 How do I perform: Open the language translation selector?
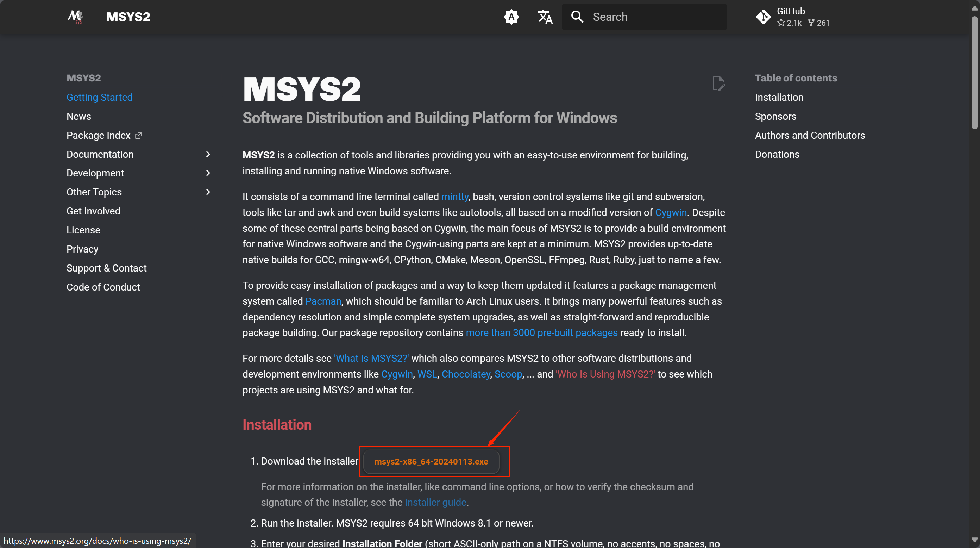(545, 17)
